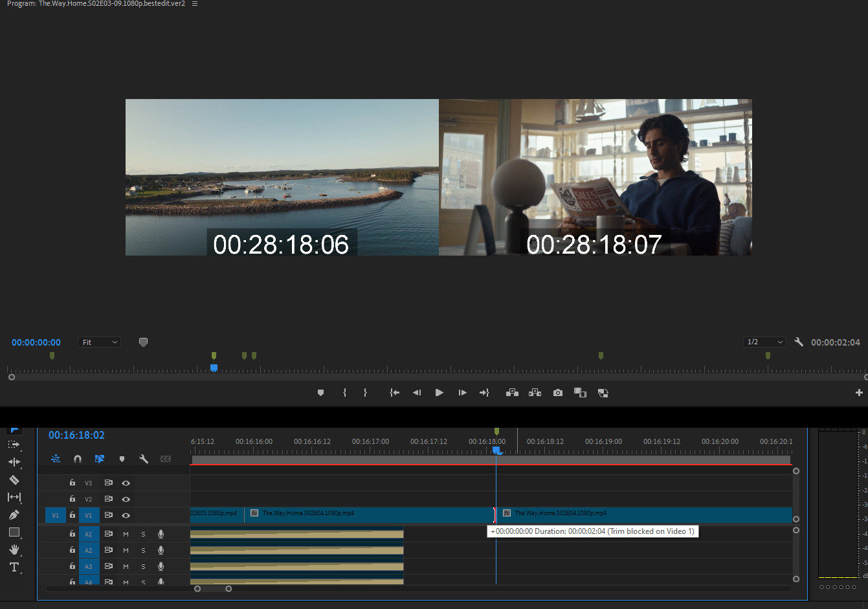Add a marker from the timeline header
The height and width of the screenshot is (609, 868).
click(x=122, y=459)
